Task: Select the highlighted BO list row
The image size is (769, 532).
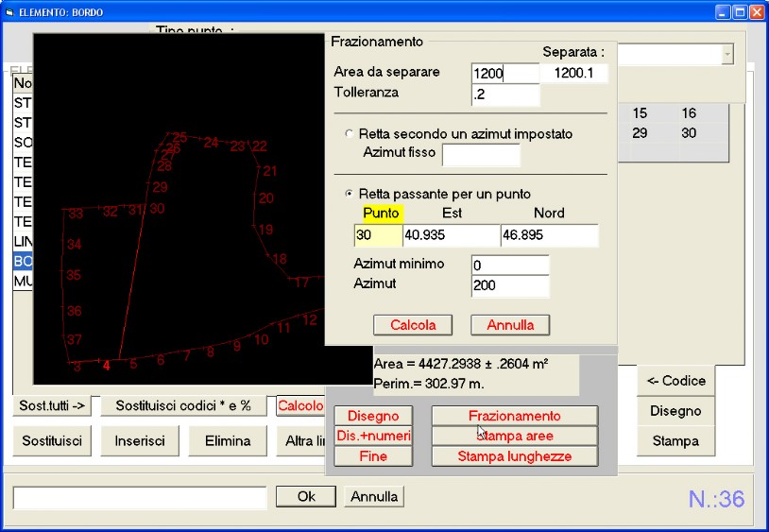Action: coord(23,261)
